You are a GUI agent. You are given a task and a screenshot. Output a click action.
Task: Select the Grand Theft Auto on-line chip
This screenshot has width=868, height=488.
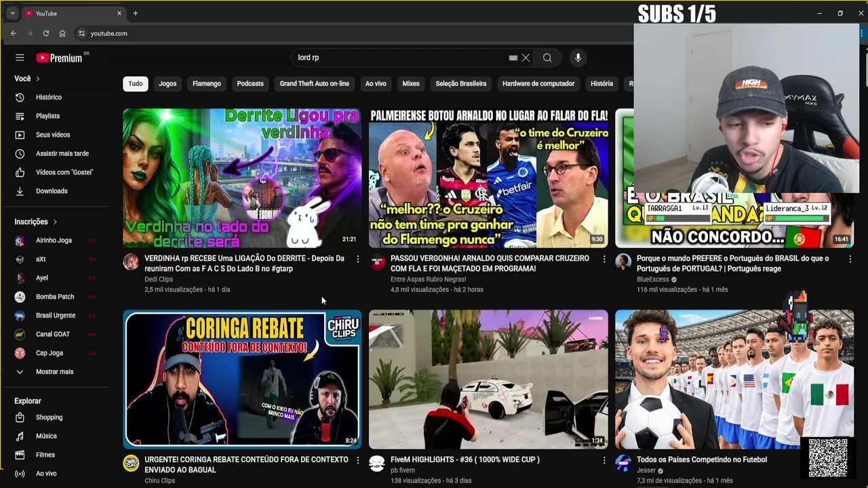pyautogui.click(x=315, y=83)
